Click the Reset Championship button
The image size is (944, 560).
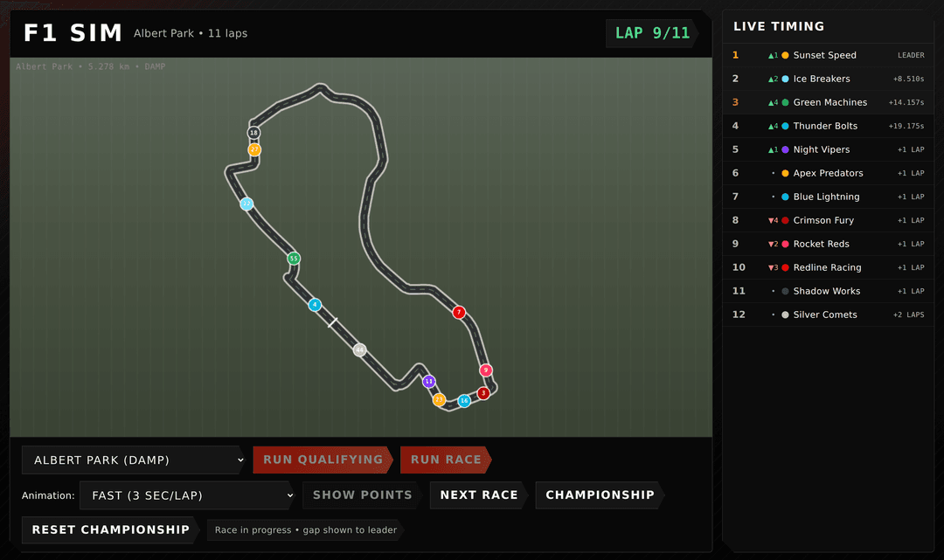(x=110, y=530)
